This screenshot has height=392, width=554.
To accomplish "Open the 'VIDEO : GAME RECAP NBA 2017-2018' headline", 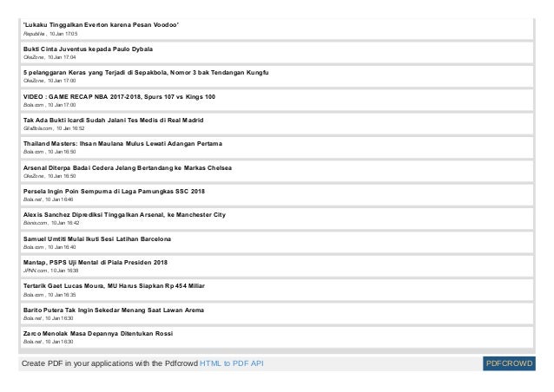I will 119,96.
